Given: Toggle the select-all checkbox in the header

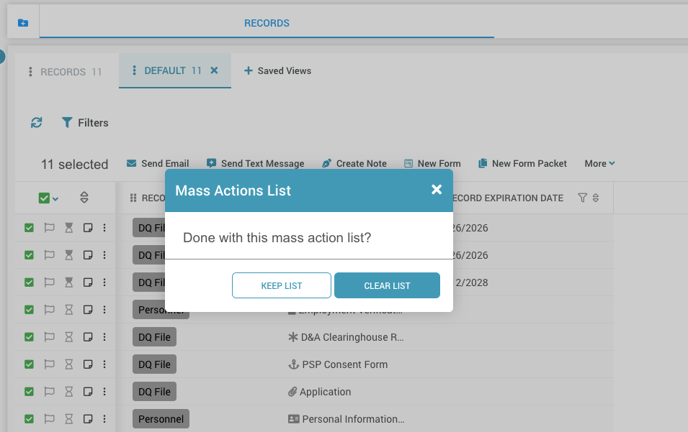Looking at the screenshot, I should (x=43, y=198).
